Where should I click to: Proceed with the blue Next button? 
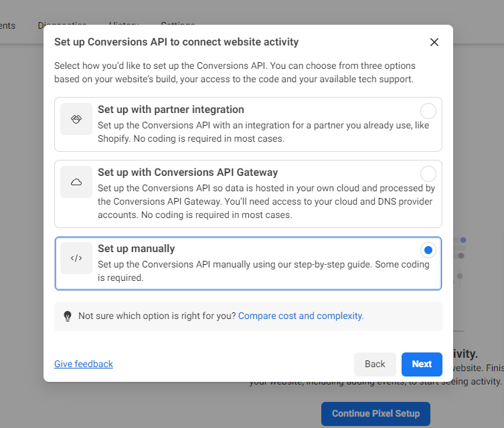pos(422,364)
